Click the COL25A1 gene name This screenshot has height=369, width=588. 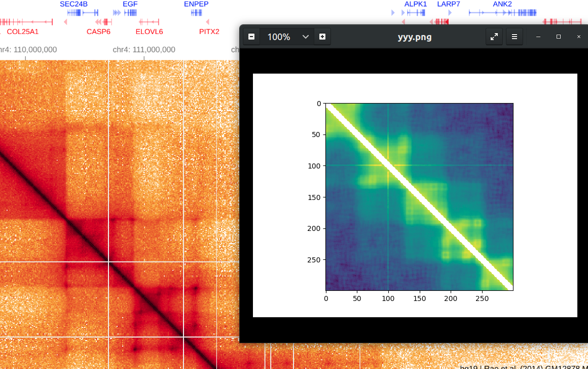pyautogui.click(x=23, y=31)
